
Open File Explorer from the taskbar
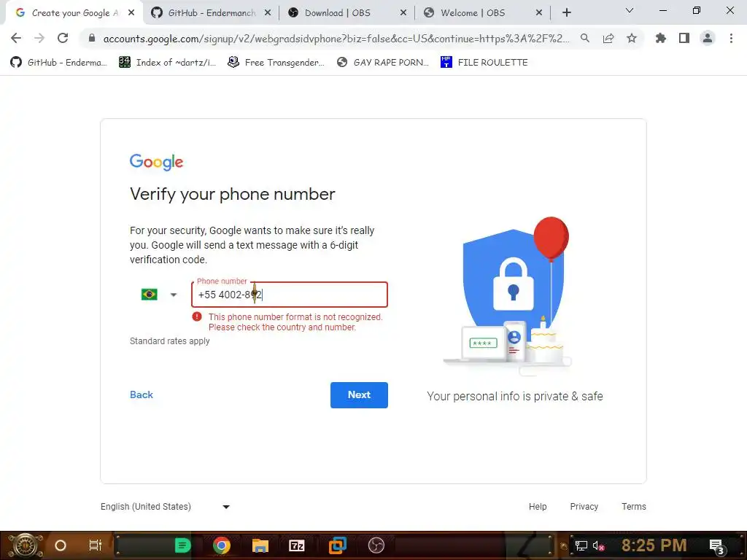tap(260, 545)
